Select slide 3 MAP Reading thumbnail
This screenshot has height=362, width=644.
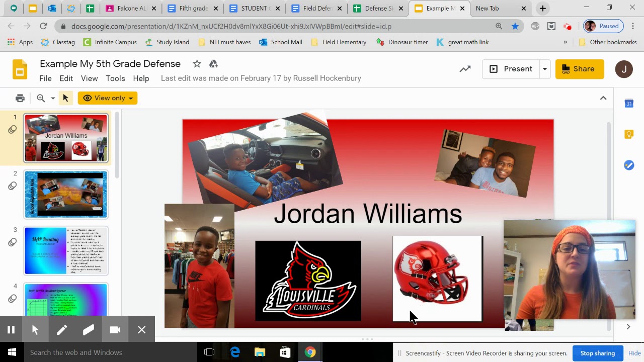66,251
